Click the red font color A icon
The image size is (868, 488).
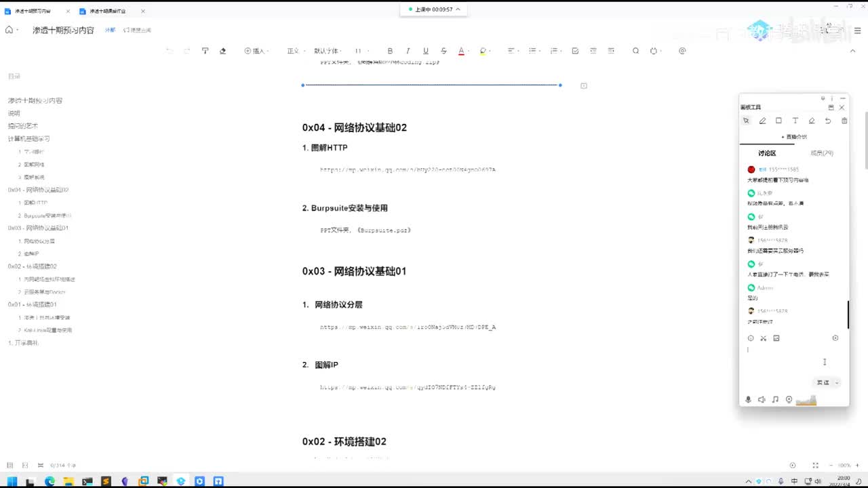[x=461, y=51]
